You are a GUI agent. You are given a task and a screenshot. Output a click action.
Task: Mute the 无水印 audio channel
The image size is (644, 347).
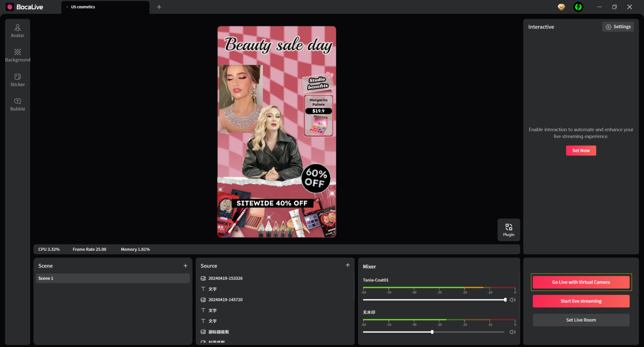(512, 331)
